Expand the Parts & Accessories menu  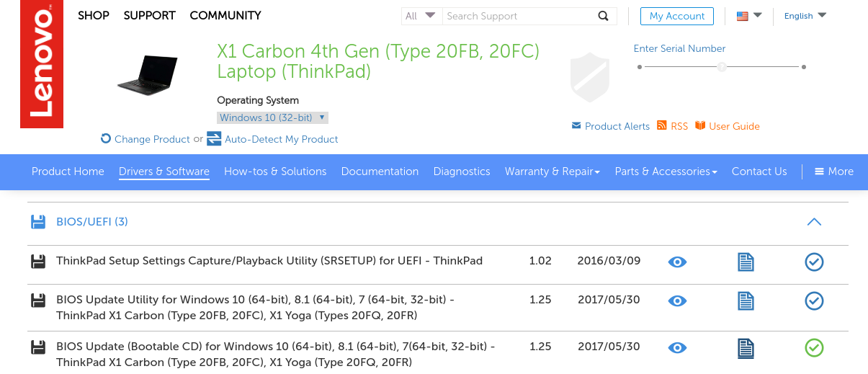click(666, 172)
